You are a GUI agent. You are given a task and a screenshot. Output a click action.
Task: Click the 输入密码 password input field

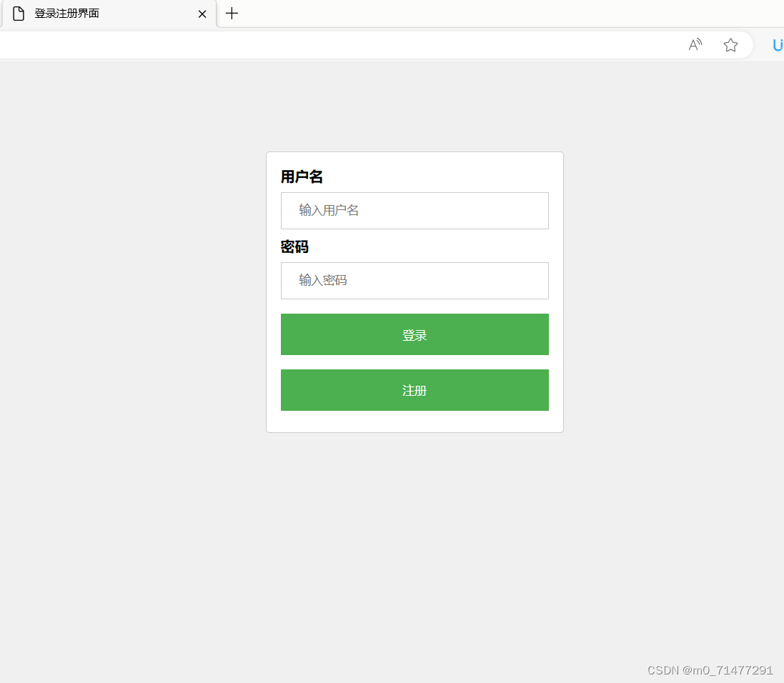(415, 281)
